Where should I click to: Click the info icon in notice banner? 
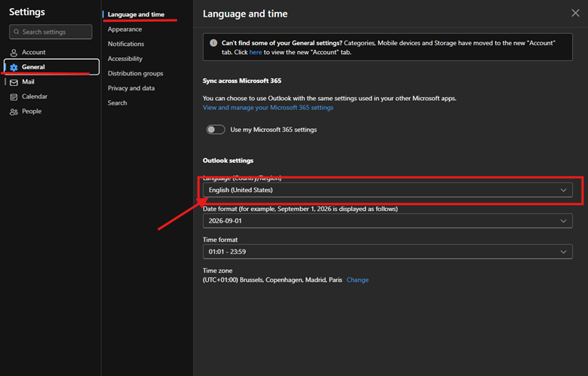(x=214, y=44)
